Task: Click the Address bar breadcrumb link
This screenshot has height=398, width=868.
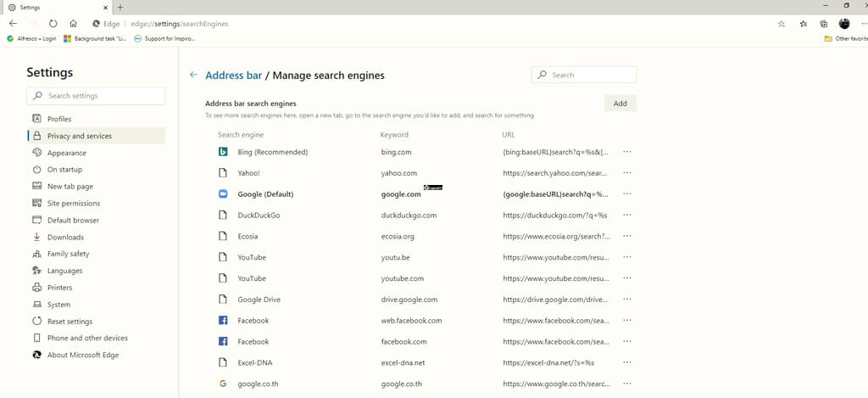Action: pos(234,76)
